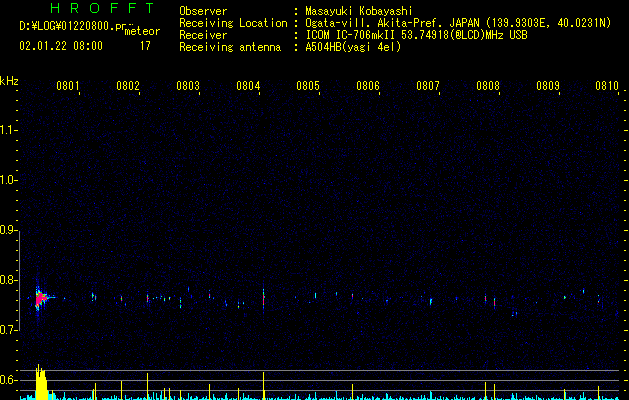This screenshot has height=400, width=629.
Task: Click the 0807 time marker
Action: pos(428,86)
